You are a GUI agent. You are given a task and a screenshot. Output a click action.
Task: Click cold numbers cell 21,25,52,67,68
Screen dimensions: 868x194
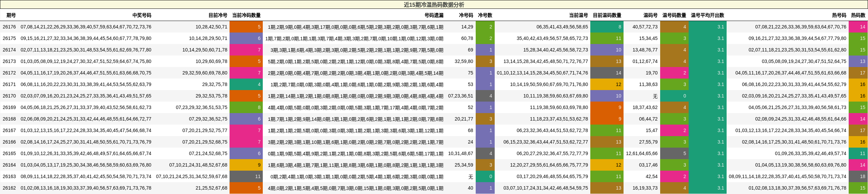pos(211,188)
